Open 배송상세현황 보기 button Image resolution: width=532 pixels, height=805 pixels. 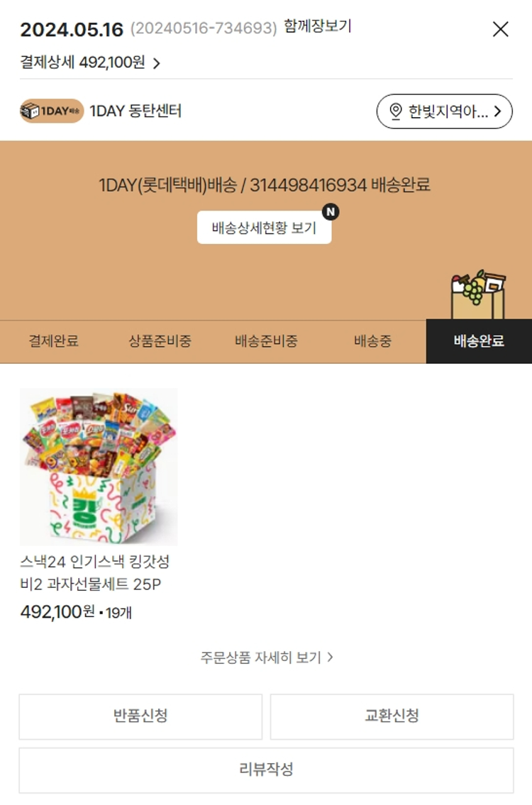pos(264,228)
